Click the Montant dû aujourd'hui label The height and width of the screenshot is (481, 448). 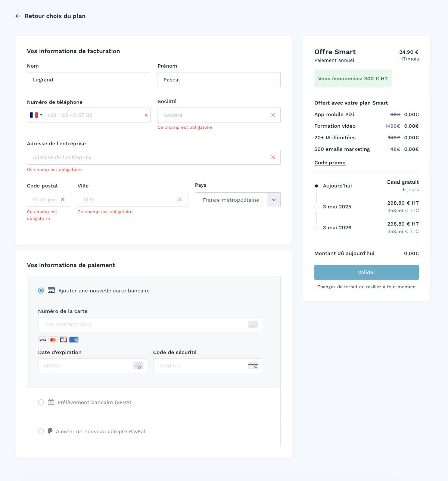coord(344,253)
